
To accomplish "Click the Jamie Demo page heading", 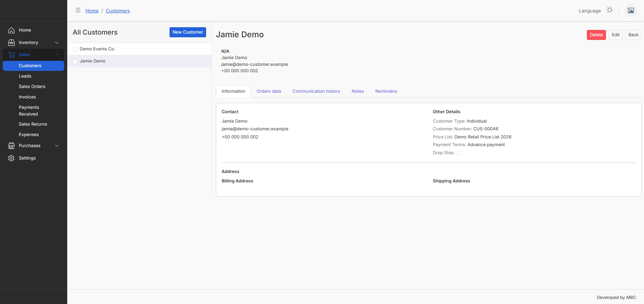I will [x=240, y=35].
